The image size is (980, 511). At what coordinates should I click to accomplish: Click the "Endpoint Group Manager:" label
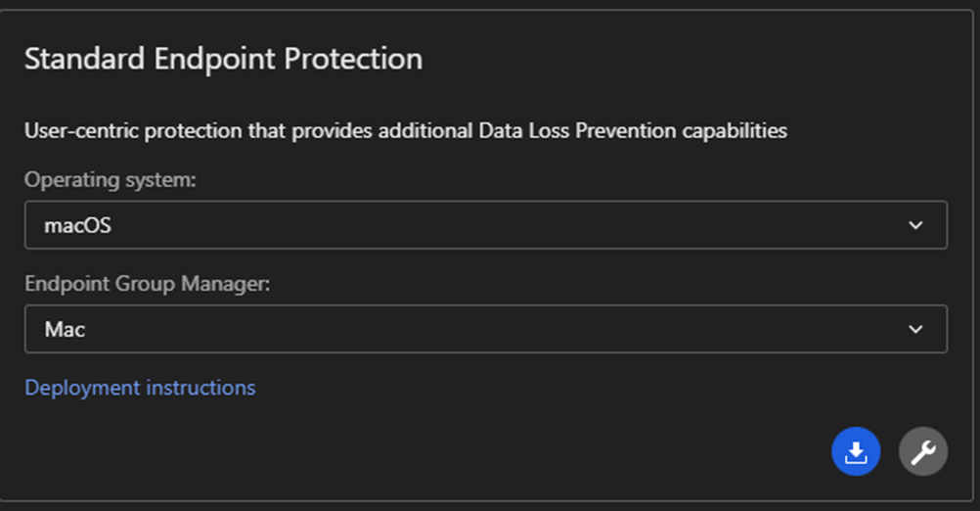click(147, 285)
